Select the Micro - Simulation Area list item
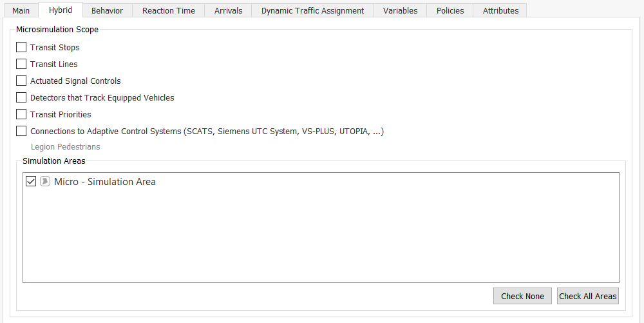The width and height of the screenshot is (644, 323). coord(105,182)
